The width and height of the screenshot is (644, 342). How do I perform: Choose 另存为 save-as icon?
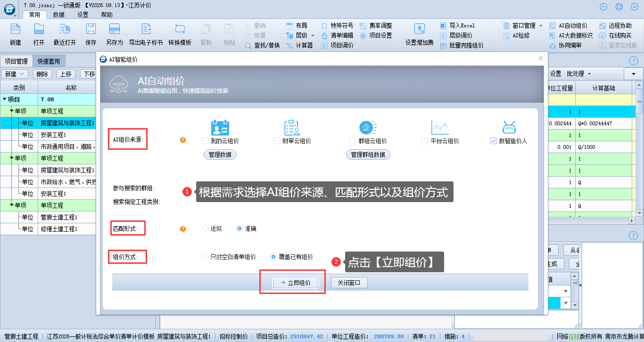pos(114,29)
